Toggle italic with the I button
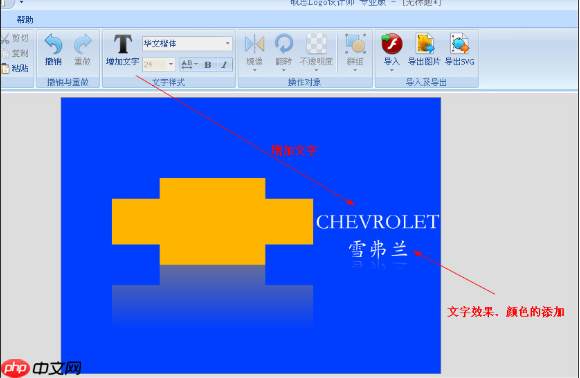Image resolution: width=580 pixels, height=378 pixels. [224, 65]
